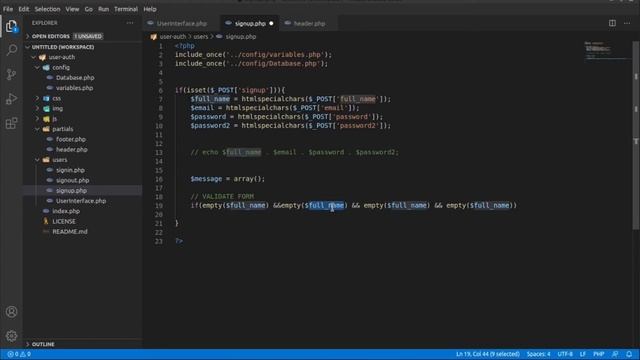Viewport: 640px width, 360px height.
Task: Expand the Outline section
Action: pyautogui.click(x=82, y=344)
